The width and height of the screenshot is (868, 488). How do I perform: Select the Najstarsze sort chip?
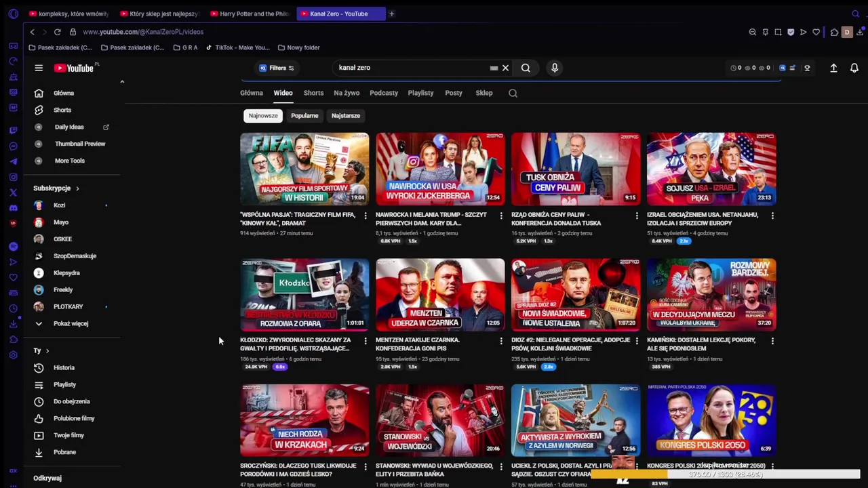tap(346, 116)
